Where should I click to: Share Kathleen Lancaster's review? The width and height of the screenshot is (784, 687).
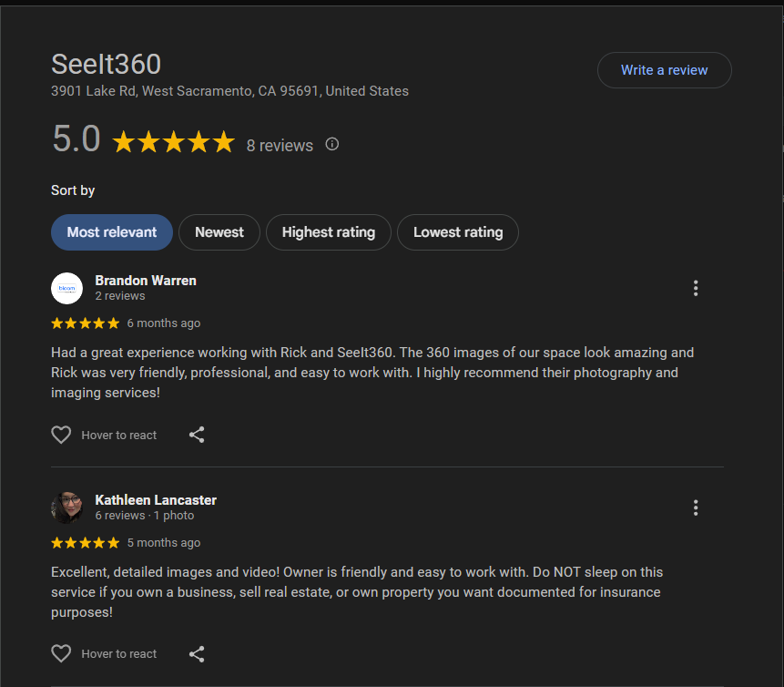[x=197, y=653]
